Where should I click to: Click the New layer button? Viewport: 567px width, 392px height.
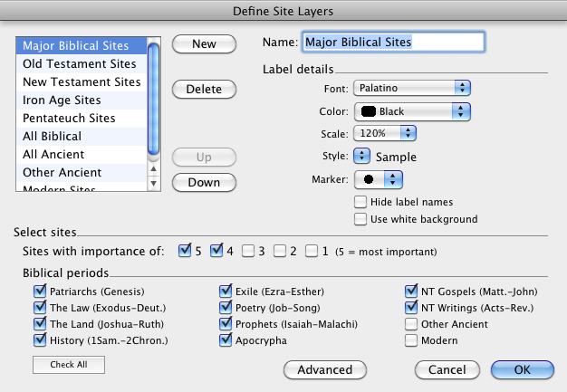[x=204, y=43]
